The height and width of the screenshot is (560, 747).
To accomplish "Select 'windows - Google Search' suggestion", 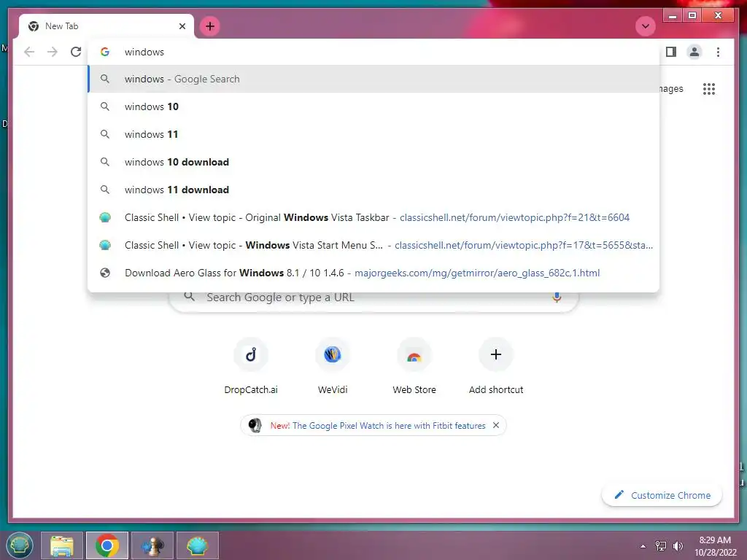I will [x=374, y=79].
